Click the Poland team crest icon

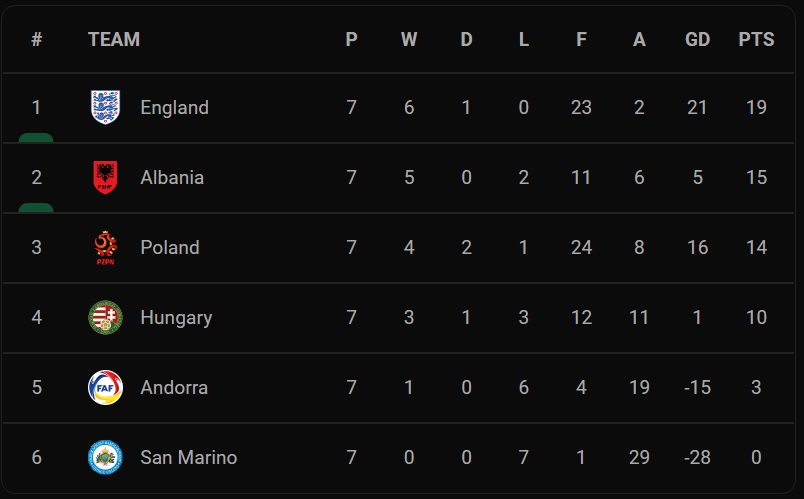click(105, 247)
